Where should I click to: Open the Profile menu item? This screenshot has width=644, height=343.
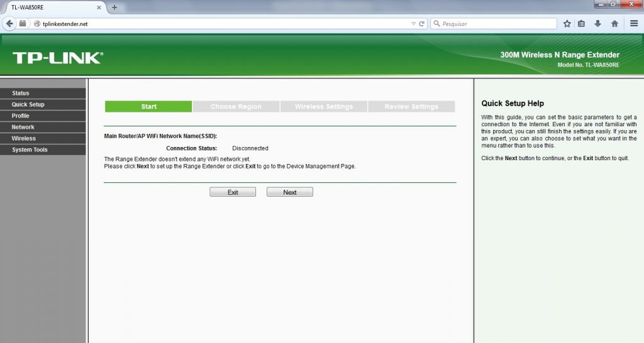(43, 116)
